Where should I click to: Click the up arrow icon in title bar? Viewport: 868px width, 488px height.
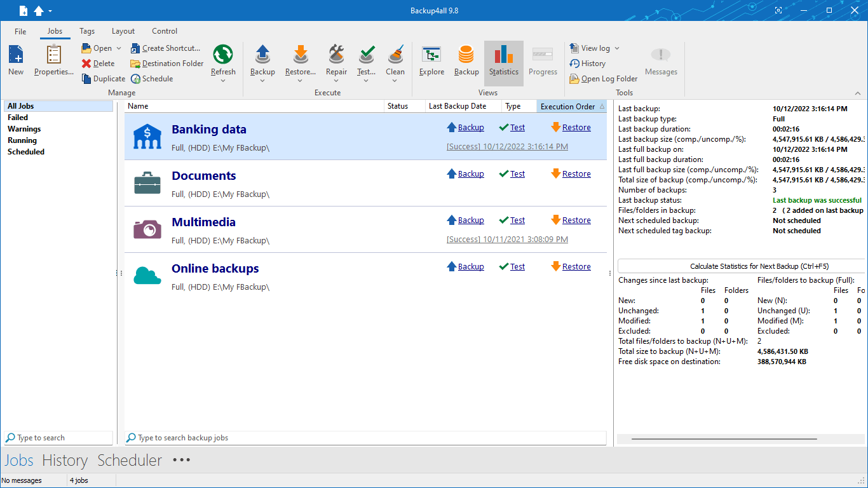(39, 11)
